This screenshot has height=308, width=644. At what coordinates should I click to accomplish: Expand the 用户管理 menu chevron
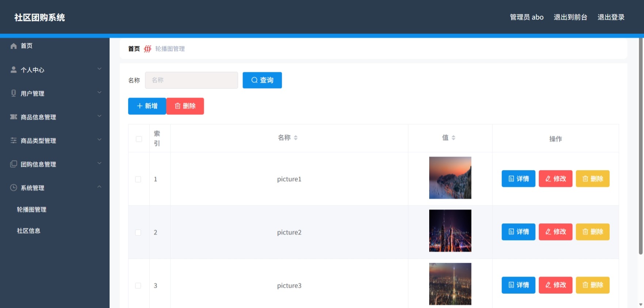(99, 92)
